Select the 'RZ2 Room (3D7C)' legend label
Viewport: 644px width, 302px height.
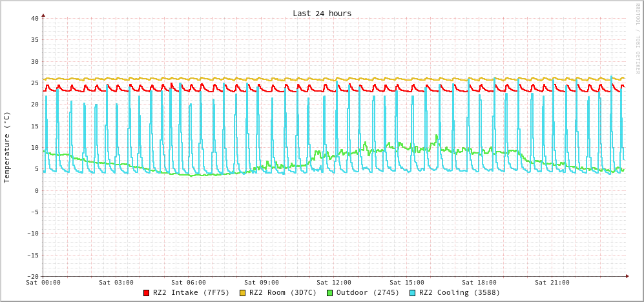point(283,292)
